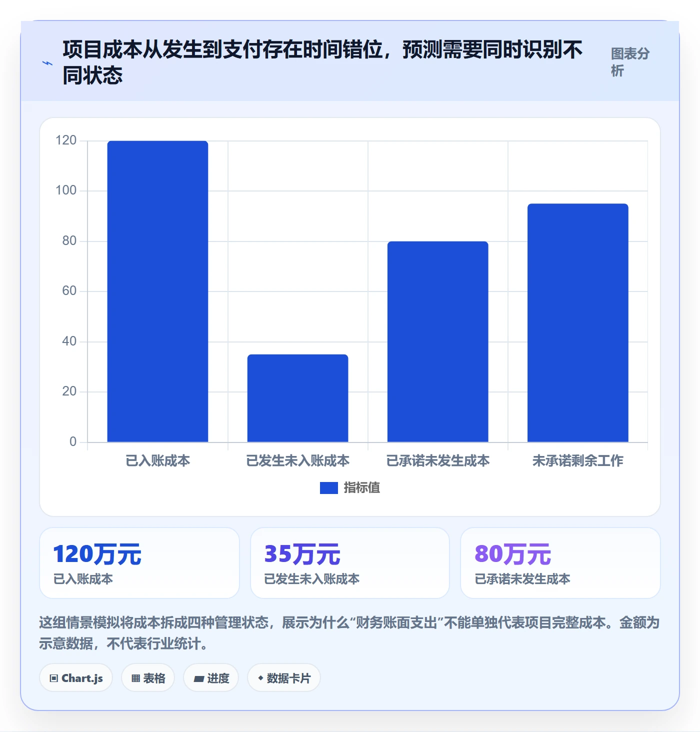
Task: Click the 数据卡片 tag chip
Action: [x=284, y=678]
